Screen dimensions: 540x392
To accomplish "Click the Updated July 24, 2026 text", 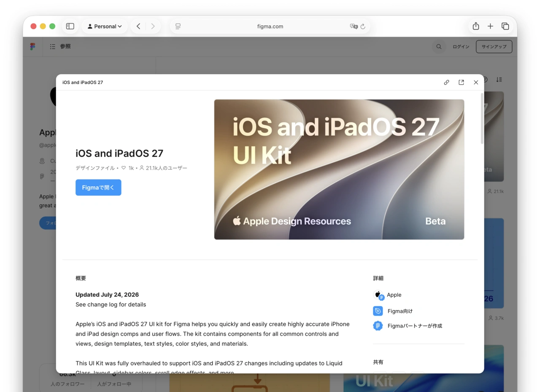I will tap(107, 295).
